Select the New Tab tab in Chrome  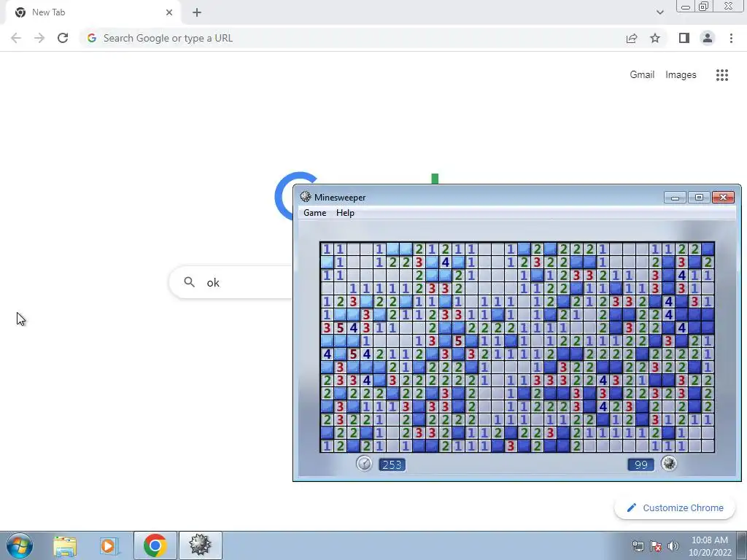click(x=93, y=12)
